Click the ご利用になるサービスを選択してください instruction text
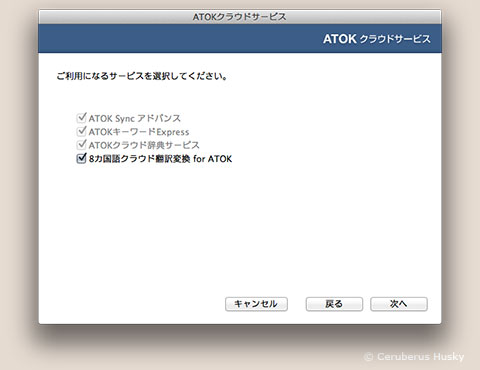 pos(142,76)
